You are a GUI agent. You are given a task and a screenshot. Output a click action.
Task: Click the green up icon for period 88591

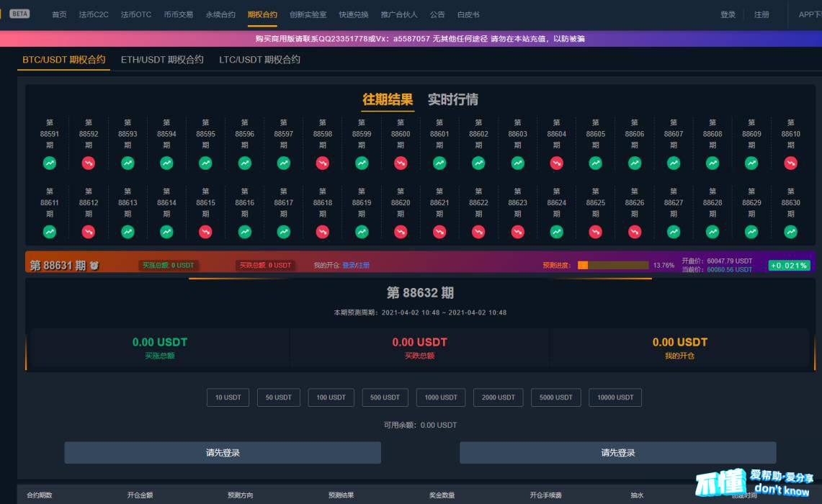click(x=50, y=163)
